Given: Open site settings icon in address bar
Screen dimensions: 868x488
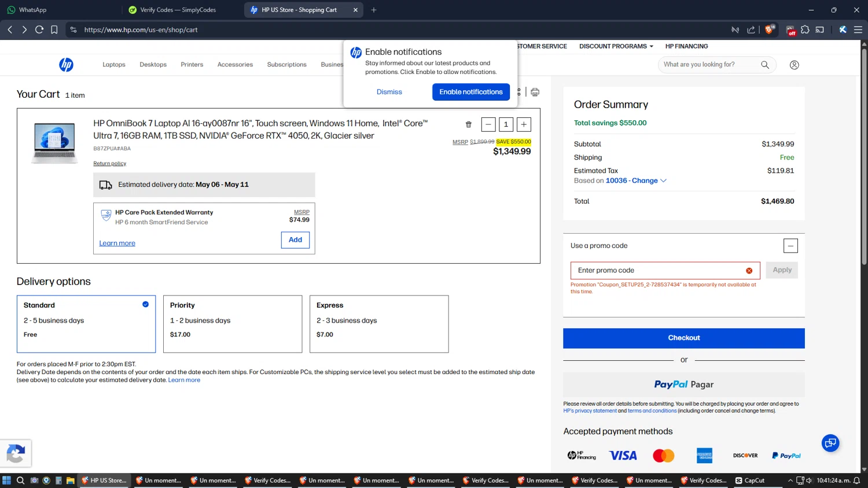Looking at the screenshot, I should point(73,29).
